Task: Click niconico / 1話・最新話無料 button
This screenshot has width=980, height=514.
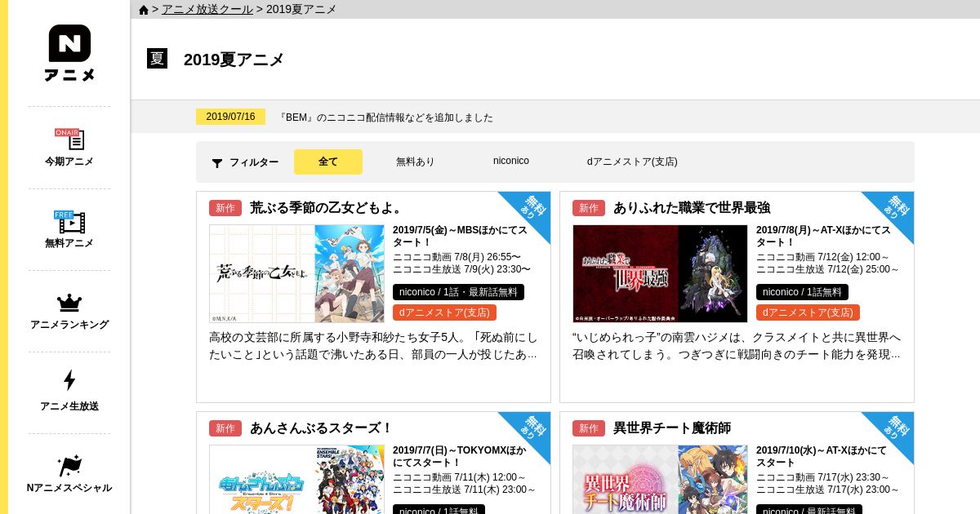Action: click(458, 292)
